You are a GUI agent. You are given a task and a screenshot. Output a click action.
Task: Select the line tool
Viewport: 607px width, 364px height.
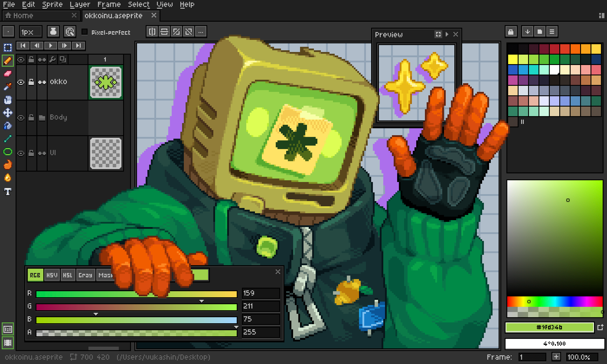point(8,139)
